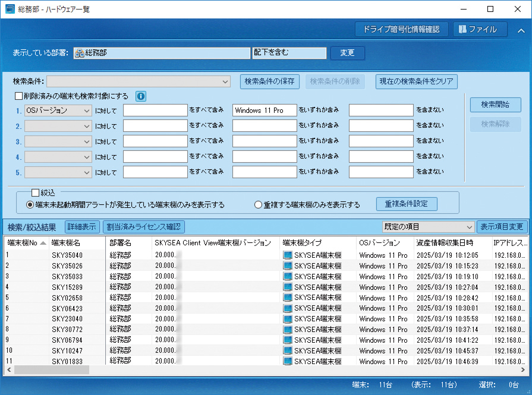This screenshot has width=532, height=395.
Task: Click condition 1 を含まない input field
Action: (381, 110)
